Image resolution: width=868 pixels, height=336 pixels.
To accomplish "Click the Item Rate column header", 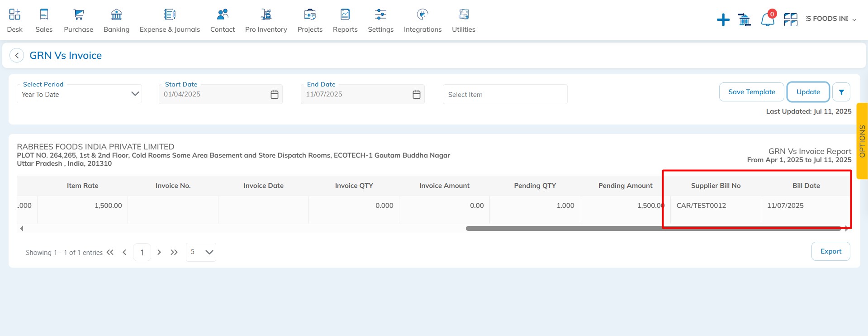I will (x=82, y=186).
